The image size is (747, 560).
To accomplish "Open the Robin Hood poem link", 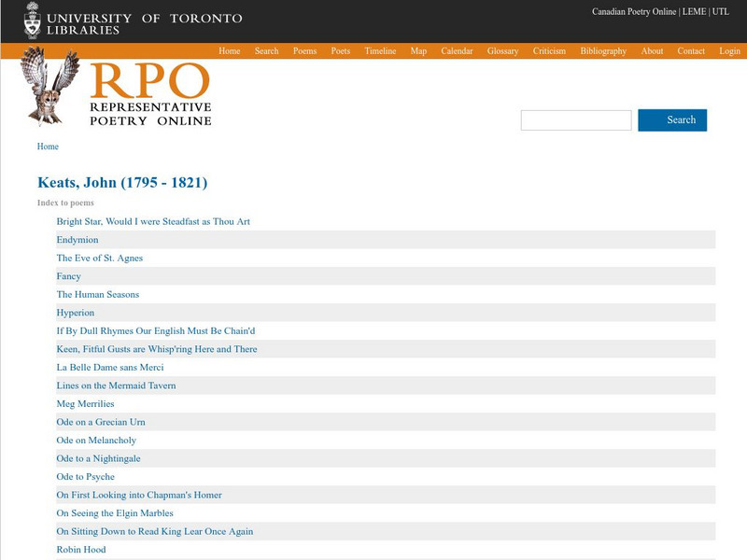I will [81, 550].
